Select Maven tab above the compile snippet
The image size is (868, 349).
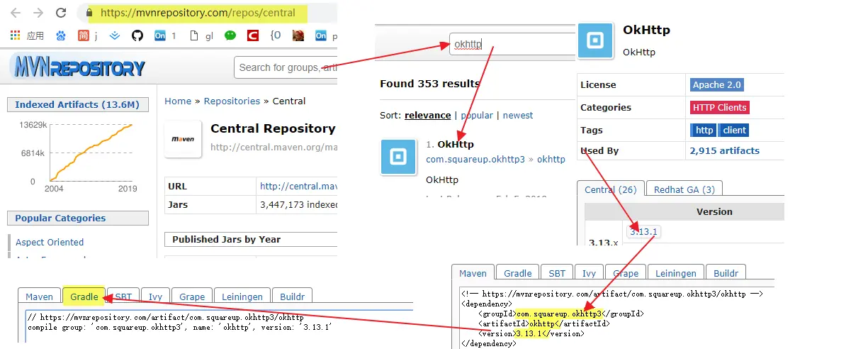click(x=40, y=297)
